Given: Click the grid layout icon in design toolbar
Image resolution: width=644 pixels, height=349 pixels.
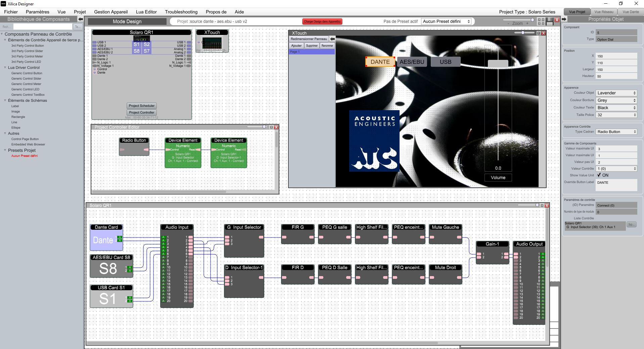Looking at the screenshot, I should pos(541,21).
